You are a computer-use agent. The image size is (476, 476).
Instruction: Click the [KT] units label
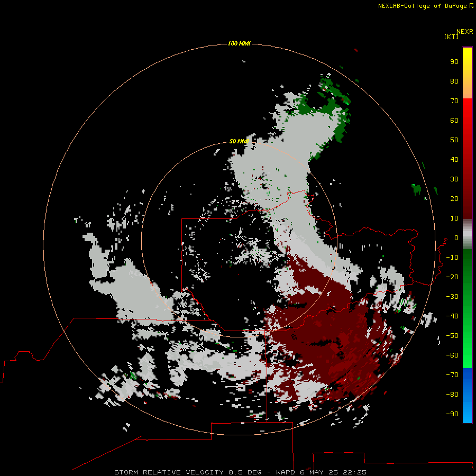point(452,37)
